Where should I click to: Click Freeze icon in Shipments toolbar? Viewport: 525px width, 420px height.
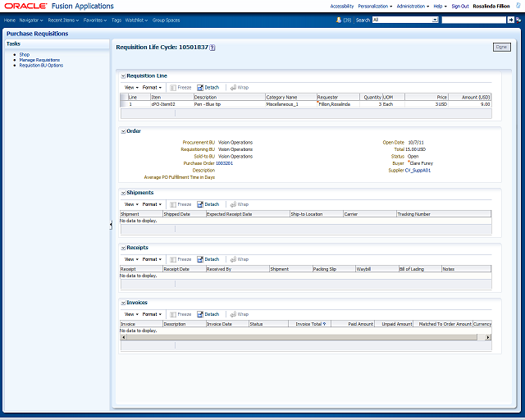tap(173, 204)
